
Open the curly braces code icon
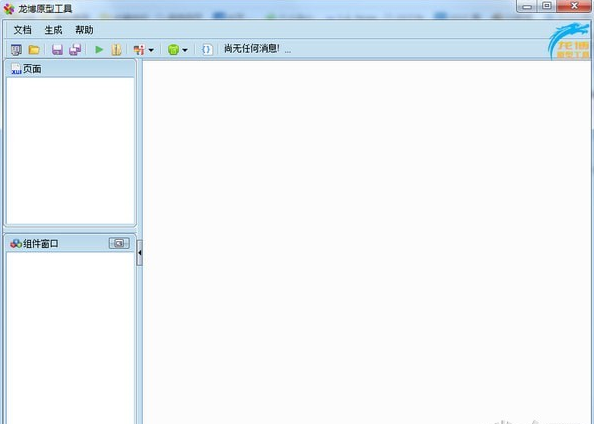click(207, 50)
